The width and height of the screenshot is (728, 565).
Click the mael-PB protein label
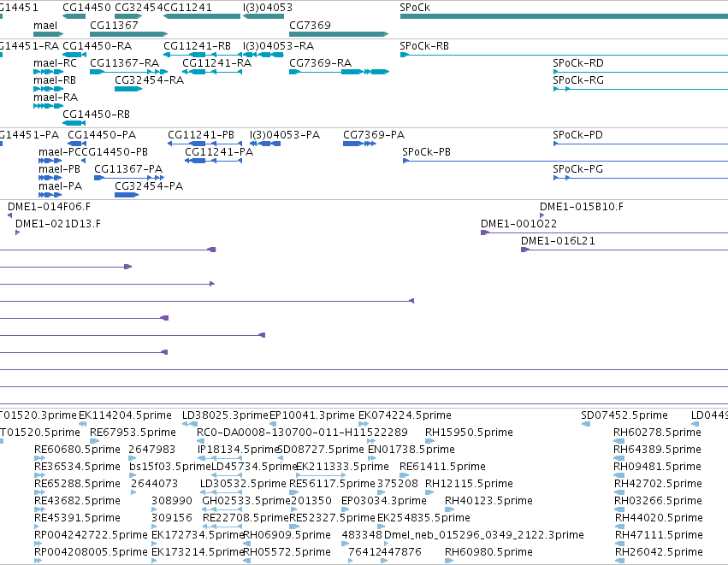click(59, 169)
